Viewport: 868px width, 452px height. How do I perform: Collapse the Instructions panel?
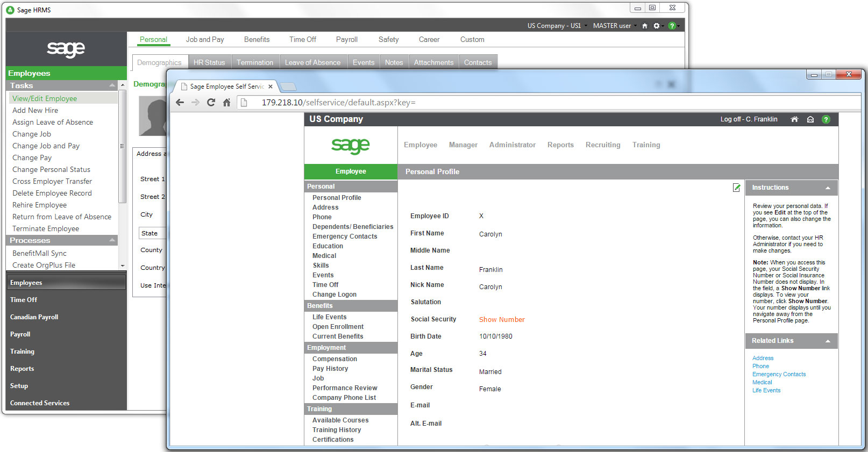[x=828, y=188]
